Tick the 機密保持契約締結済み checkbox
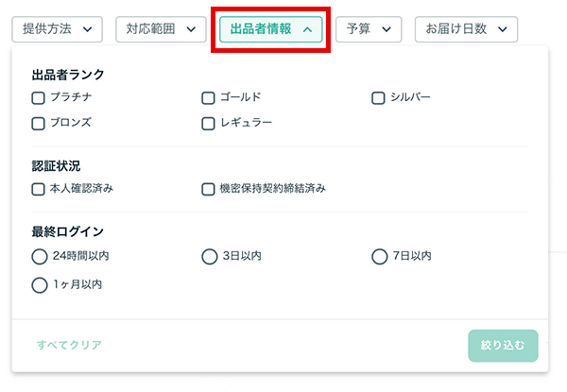 pos(208,189)
